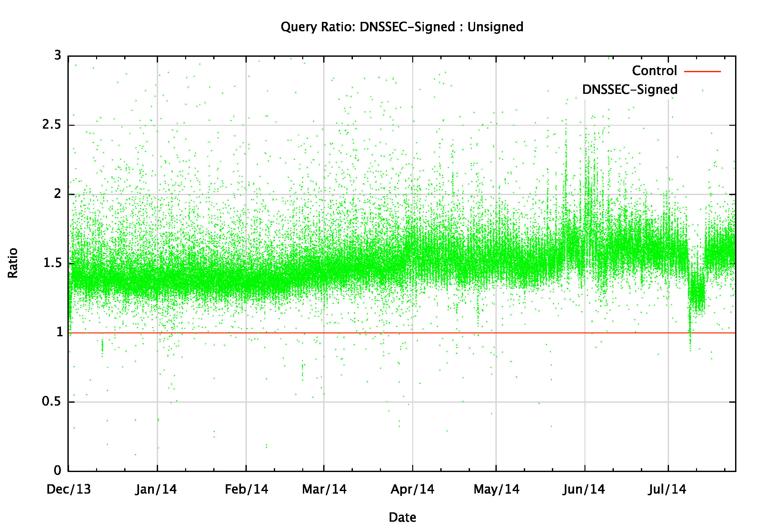Click the 'Apr/14' x-axis tick label
The height and width of the screenshot is (532, 758).
tap(412, 489)
